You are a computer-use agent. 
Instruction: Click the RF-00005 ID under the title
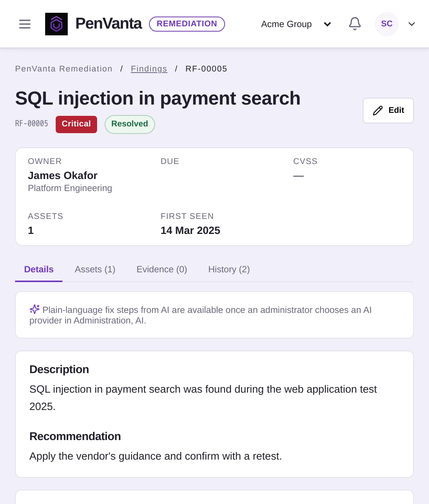coord(32,124)
